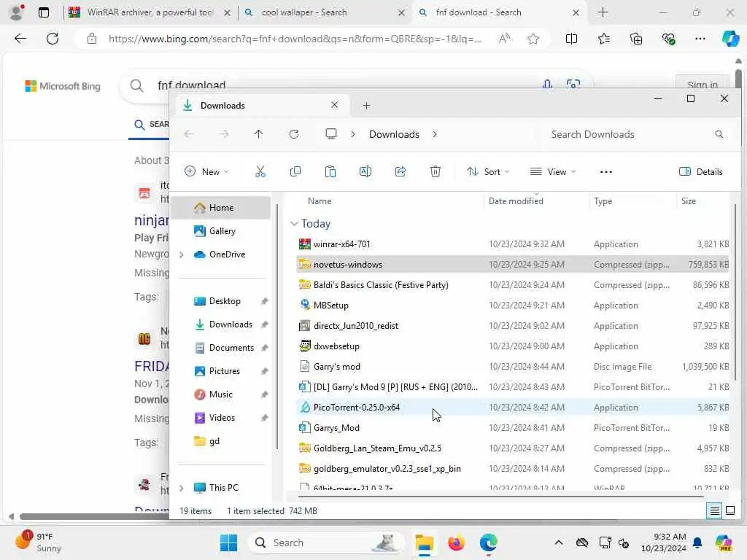The height and width of the screenshot is (560, 747).
Task: Go up one folder with the Up arrow
Action: (x=259, y=134)
